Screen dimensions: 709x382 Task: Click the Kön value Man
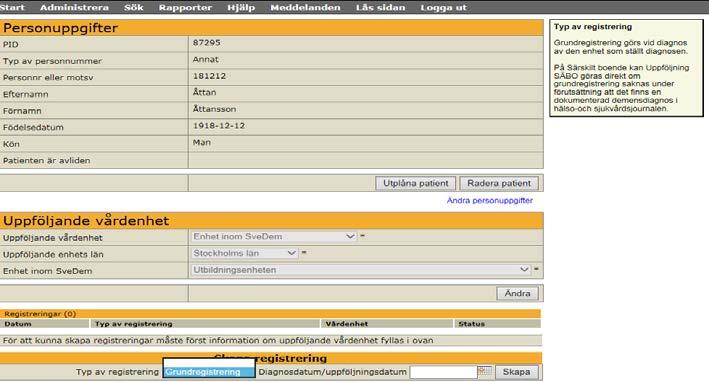(x=202, y=142)
